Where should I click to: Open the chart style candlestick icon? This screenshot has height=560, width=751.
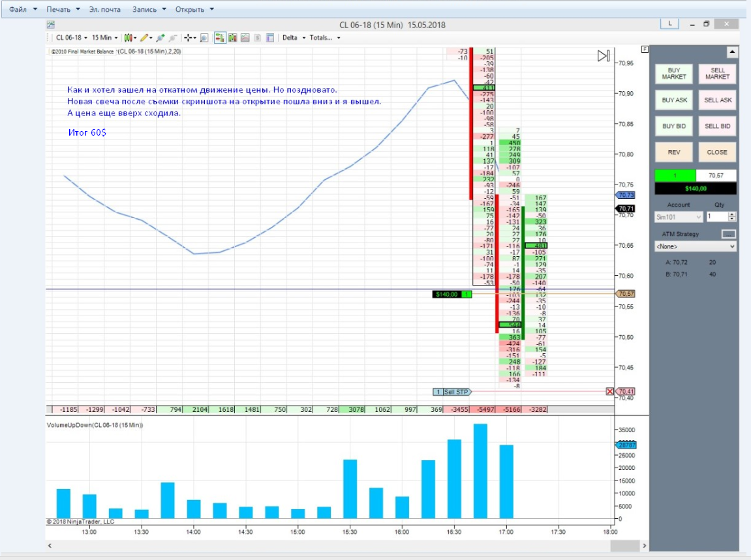[x=128, y=38]
